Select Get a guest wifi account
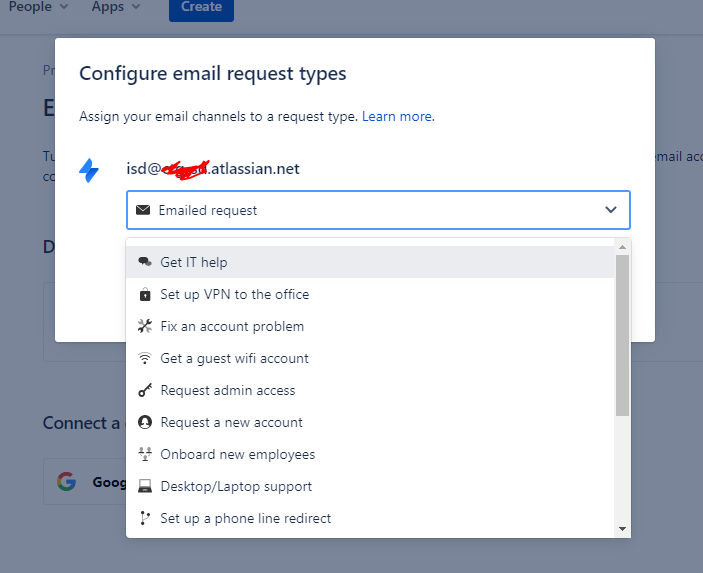The width and height of the screenshot is (703, 573). click(x=370, y=358)
